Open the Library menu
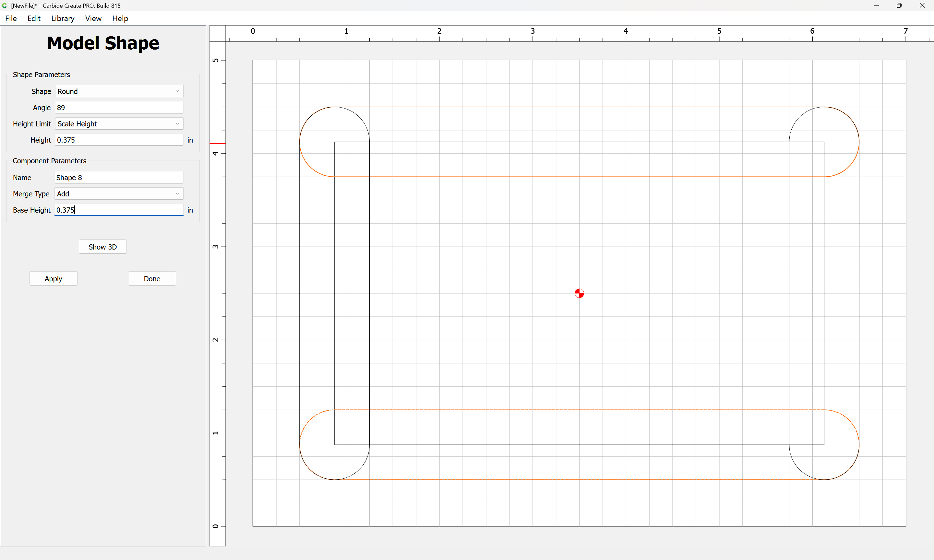Screen dimensions: 934x560 [x=63, y=18]
